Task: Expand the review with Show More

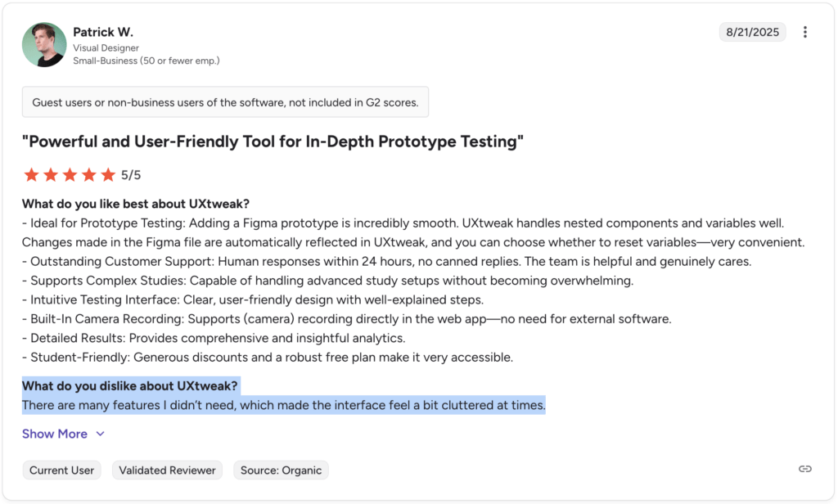Action: pyautogui.click(x=55, y=434)
